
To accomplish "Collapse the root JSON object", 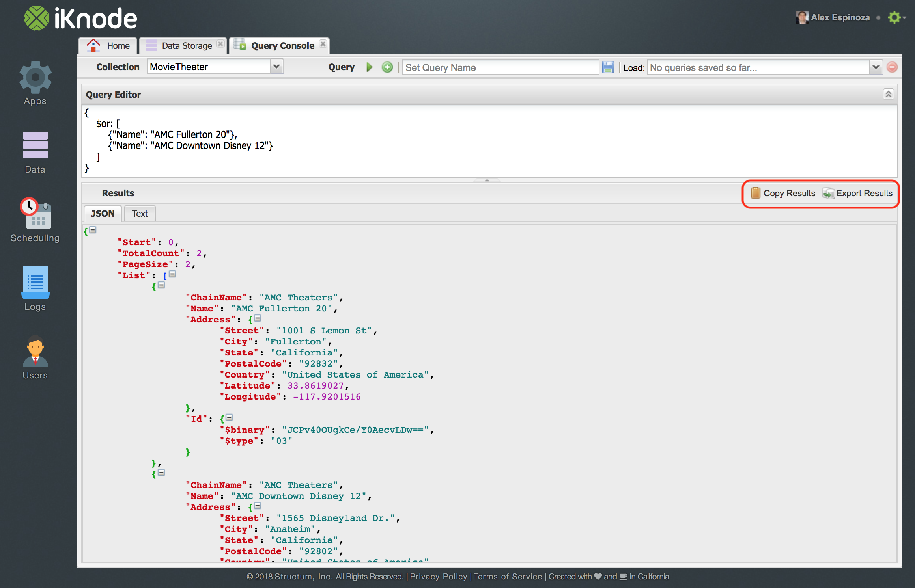I will pyautogui.click(x=93, y=230).
